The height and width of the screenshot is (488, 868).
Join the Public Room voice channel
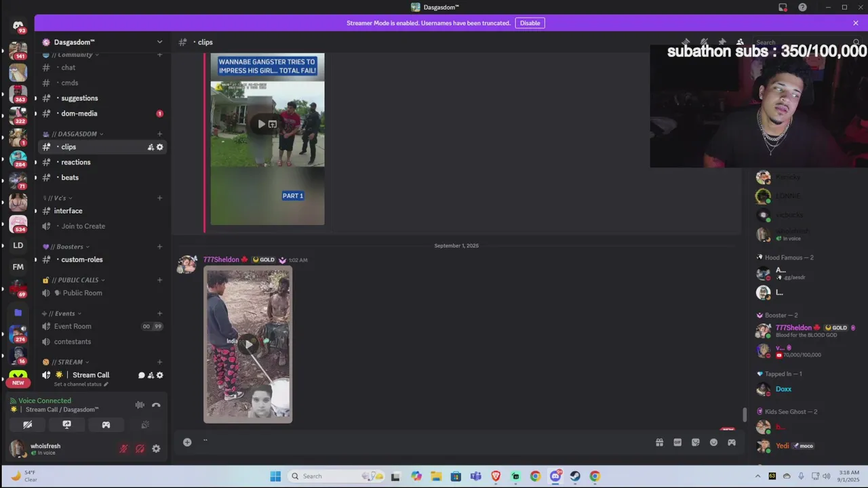coord(102,293)
